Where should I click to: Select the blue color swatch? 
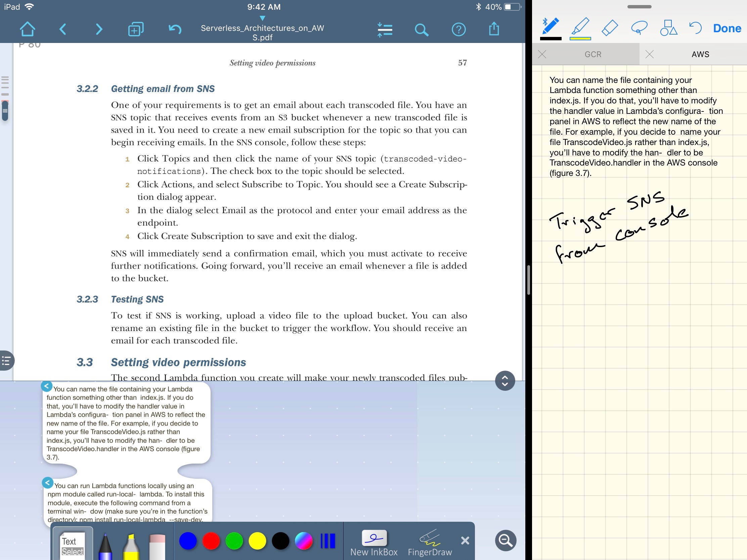[188, 541]
